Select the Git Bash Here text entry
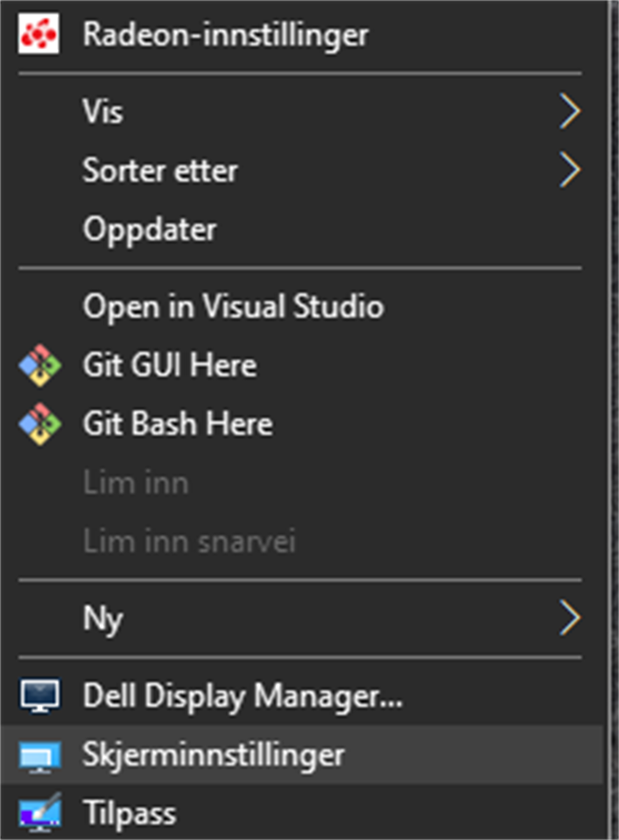Viewport: 619px width, 840px height. 178,424
